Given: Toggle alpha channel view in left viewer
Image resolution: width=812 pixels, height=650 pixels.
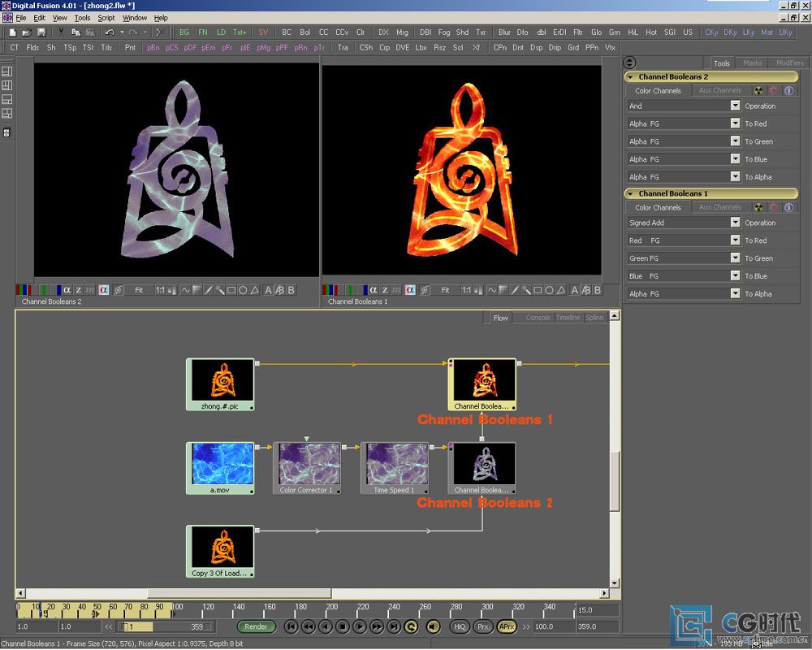Looking at the screenshot, I should pos(67,290).
